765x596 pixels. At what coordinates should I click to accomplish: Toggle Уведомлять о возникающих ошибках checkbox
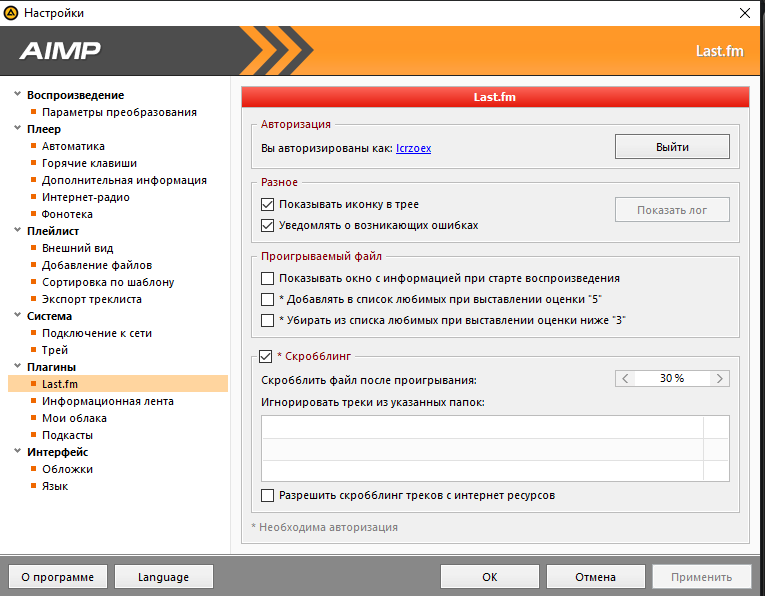(267, 225)
